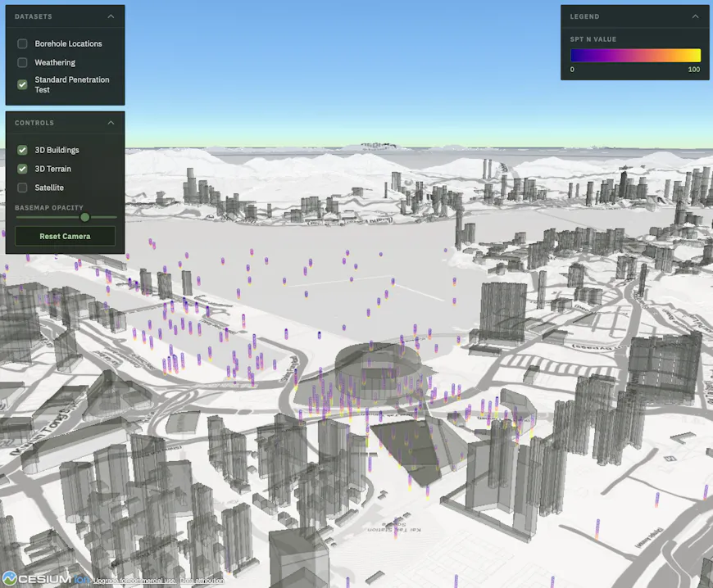Disable the Standard Penetration Test dataset
This screenshot has width=713, height=588.
click(x=22, y=84)
